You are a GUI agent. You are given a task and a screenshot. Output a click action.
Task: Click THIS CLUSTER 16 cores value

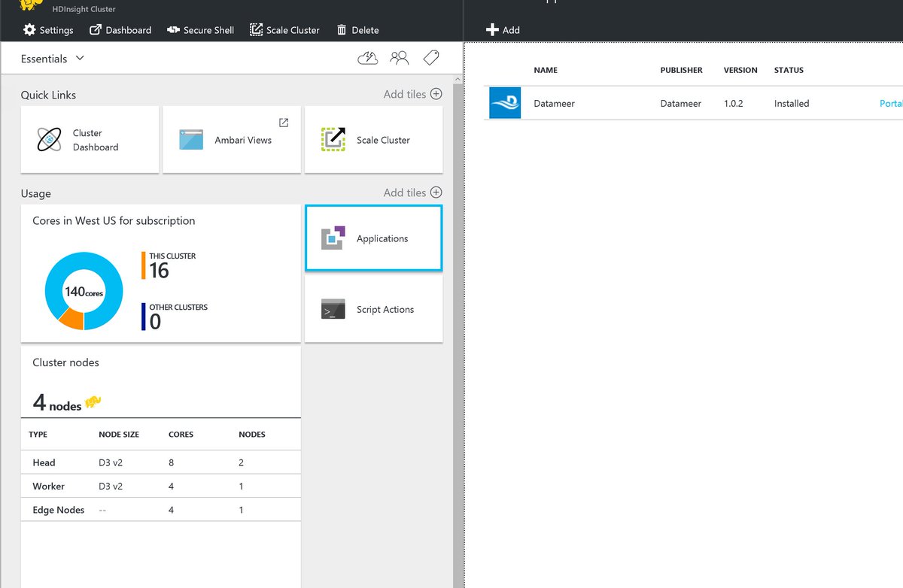pyautogui.click(x=159, y=271)
